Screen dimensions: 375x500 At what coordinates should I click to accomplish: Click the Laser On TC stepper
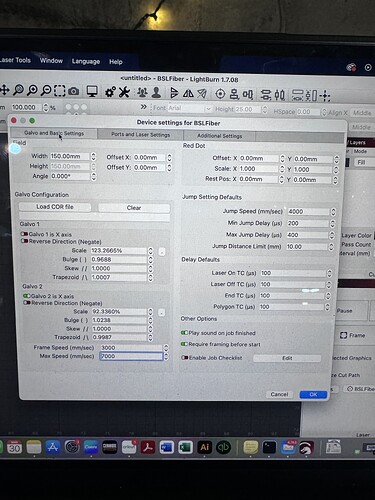pyautogui.click(x=329, y=273)
